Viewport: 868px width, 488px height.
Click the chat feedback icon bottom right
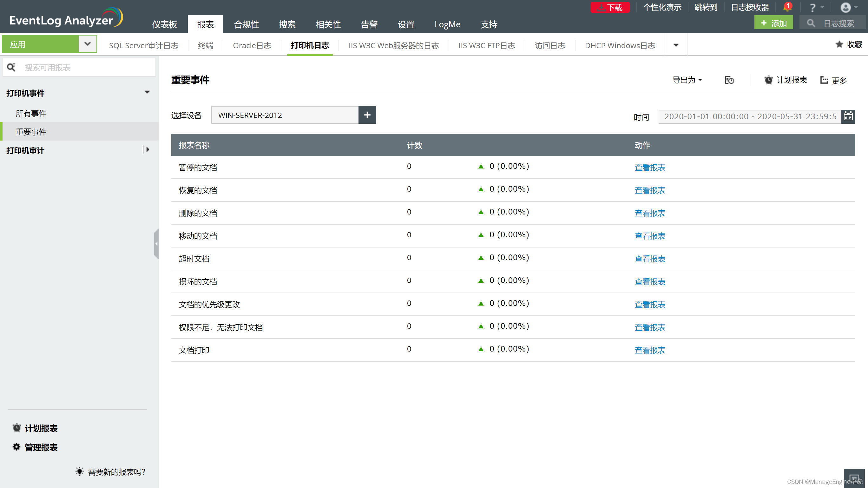(854, 478)
